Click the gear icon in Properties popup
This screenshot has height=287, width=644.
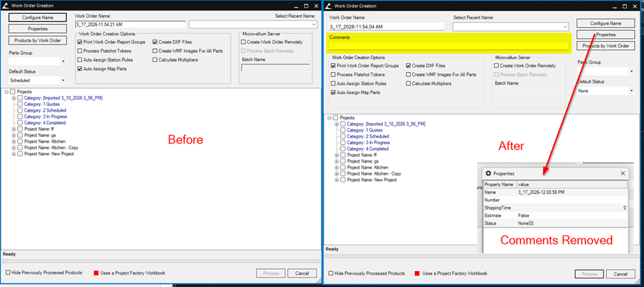pos(489,173)
